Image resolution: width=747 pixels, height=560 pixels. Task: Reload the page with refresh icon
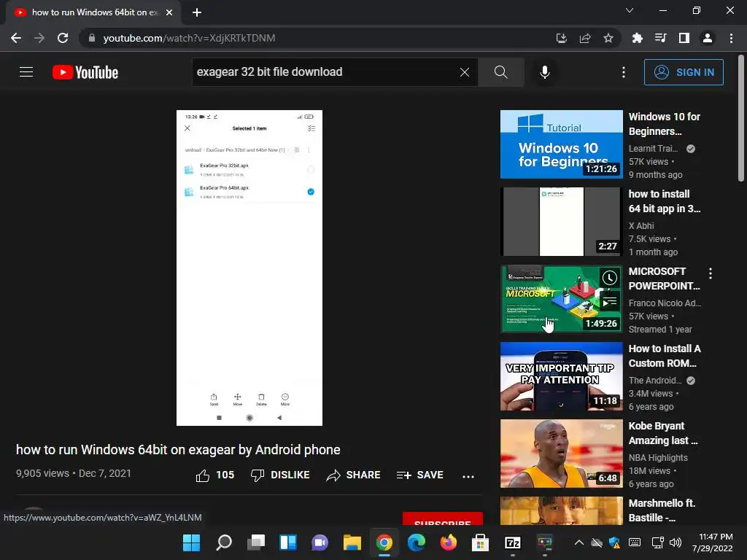click(63, 38)
